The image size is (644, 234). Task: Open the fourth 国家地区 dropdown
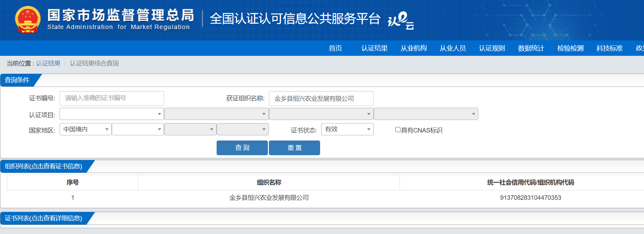(x=243, y=129)
